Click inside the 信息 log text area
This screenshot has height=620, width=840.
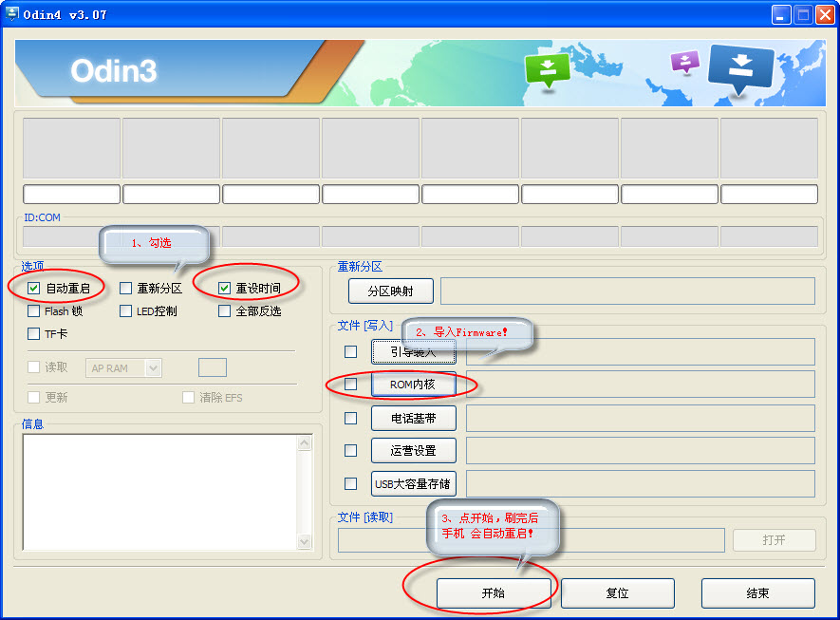point(160,492)
